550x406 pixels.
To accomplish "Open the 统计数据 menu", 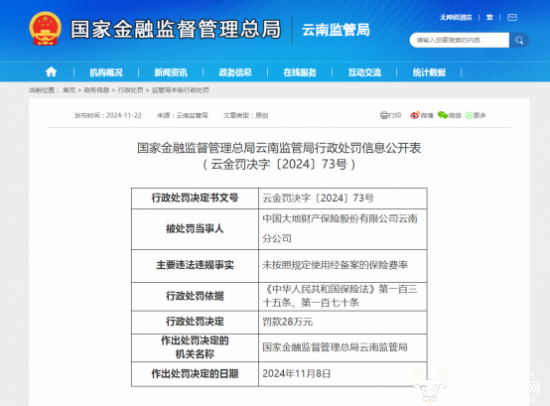I will [429, 72].
